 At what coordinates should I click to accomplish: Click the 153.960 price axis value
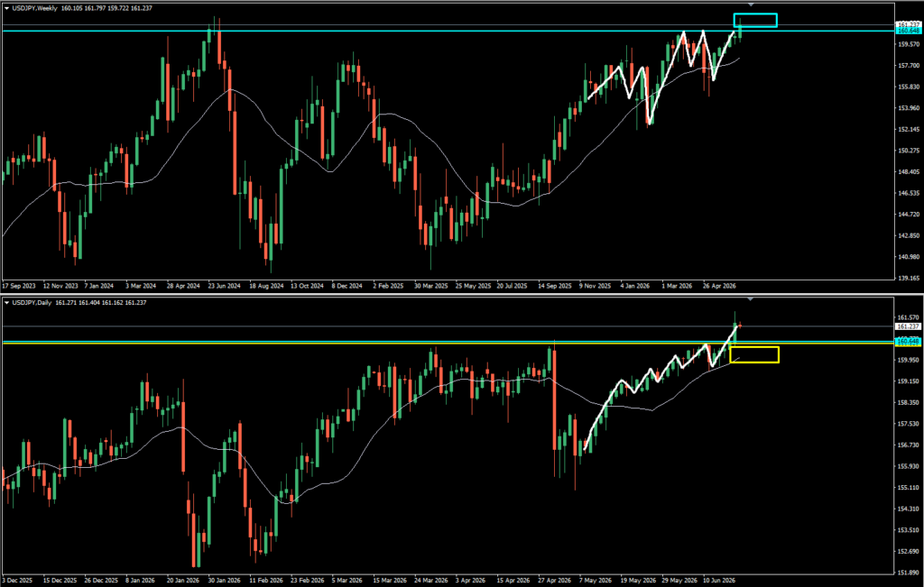click(908, 107)
